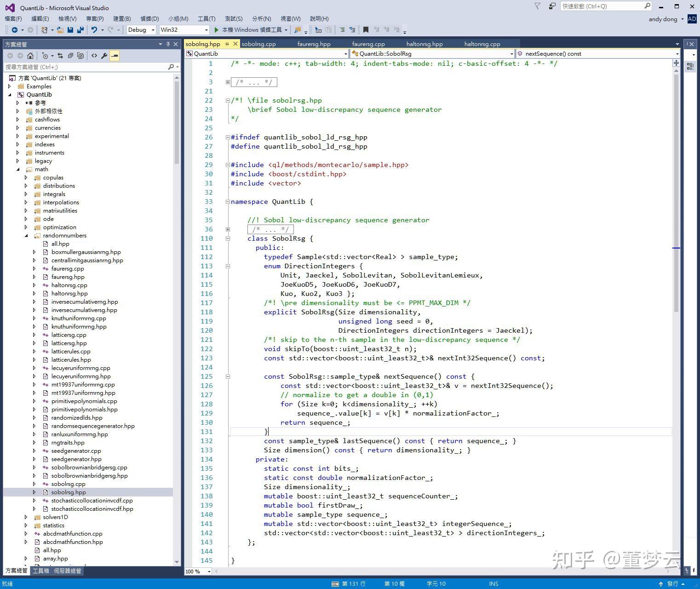Start the 本機 Windows 偵錯工具 debugger
700x589 pixels.
(248, 30)
